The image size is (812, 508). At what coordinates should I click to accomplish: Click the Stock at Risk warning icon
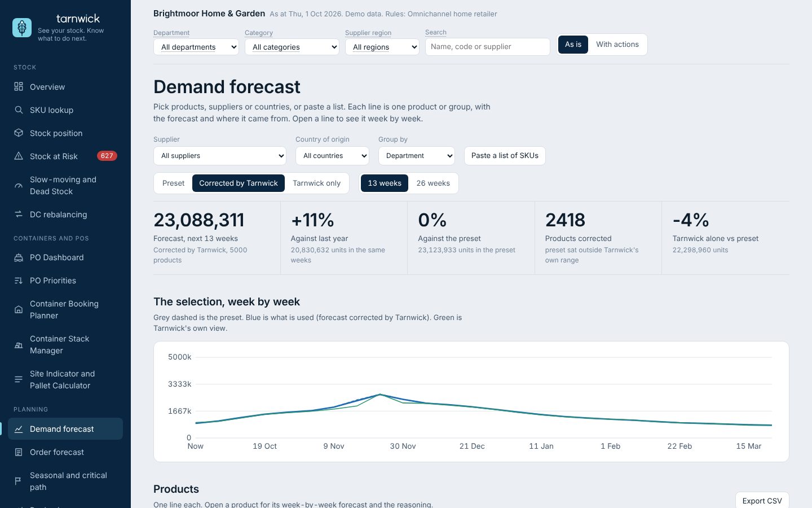click(x=19, y=156)
